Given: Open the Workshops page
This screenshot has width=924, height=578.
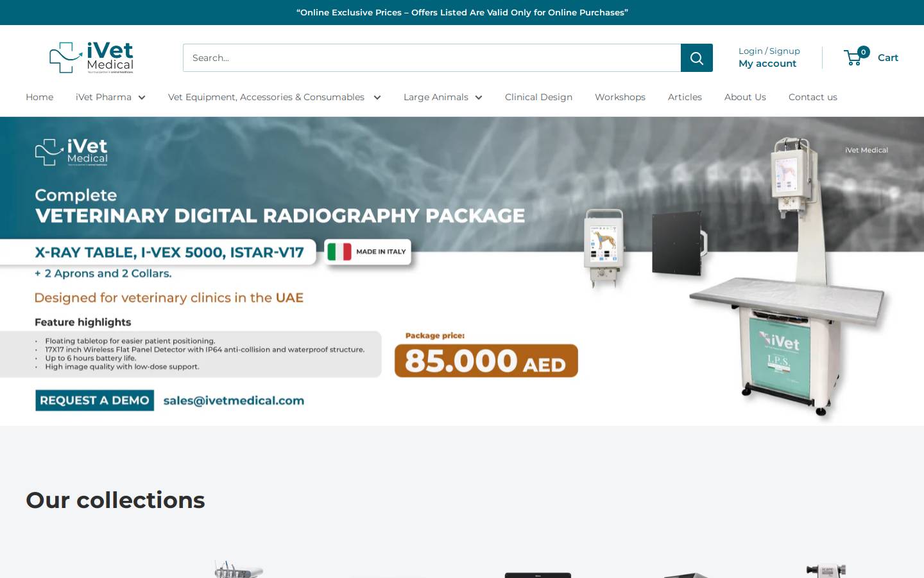Looking at the screenshot, I should [620, 97].
